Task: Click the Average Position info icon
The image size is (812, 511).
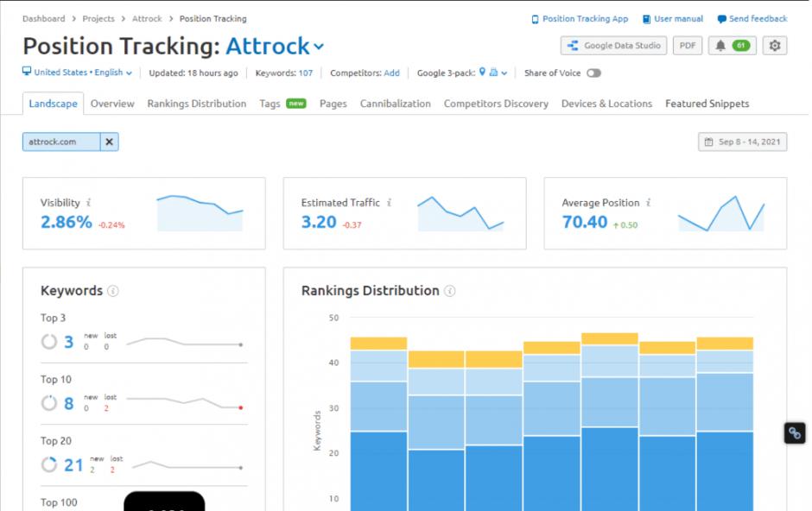Action: pos(649,203)
